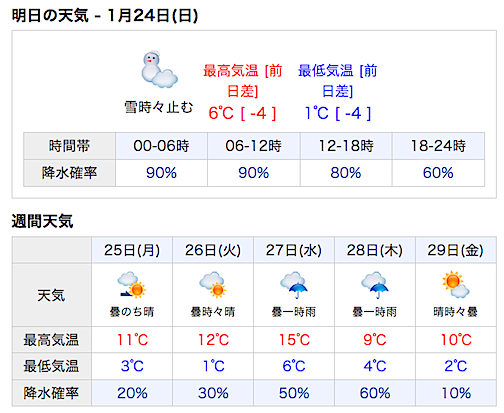
Task: Click the 曇のち晴 label under Monday
Action: coord(132,312)
